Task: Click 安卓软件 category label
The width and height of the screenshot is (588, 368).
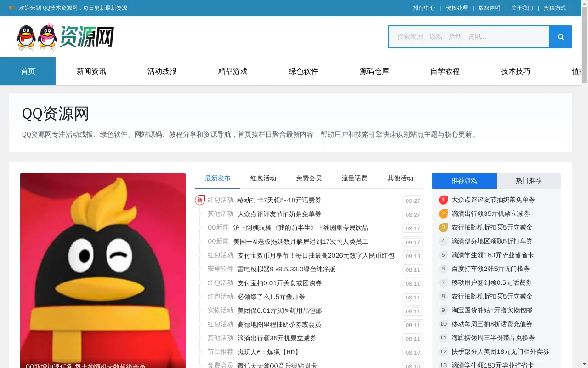Action: 220,269
